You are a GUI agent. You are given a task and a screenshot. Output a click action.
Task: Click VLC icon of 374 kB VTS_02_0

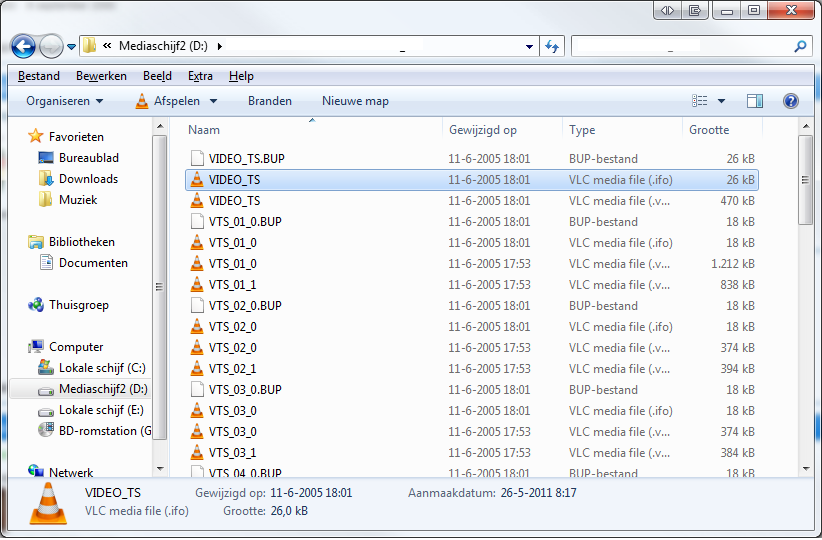point(197,347)
